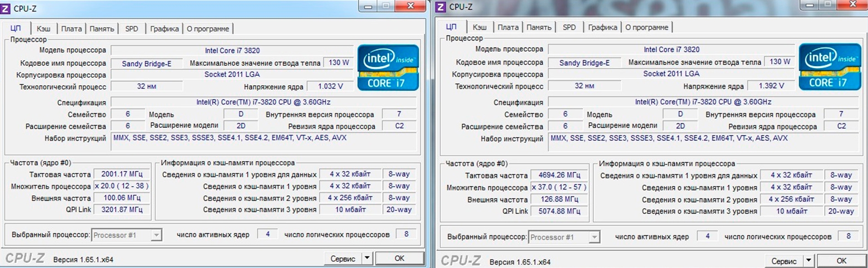
Task: Close the left CPU-Z window
Action: tap(410, 6)
